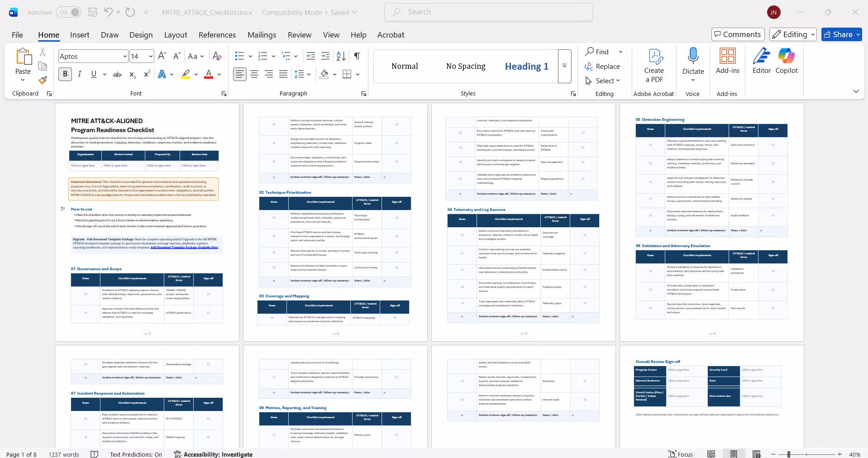Expand the Find options arrow

tap(620, 52)
